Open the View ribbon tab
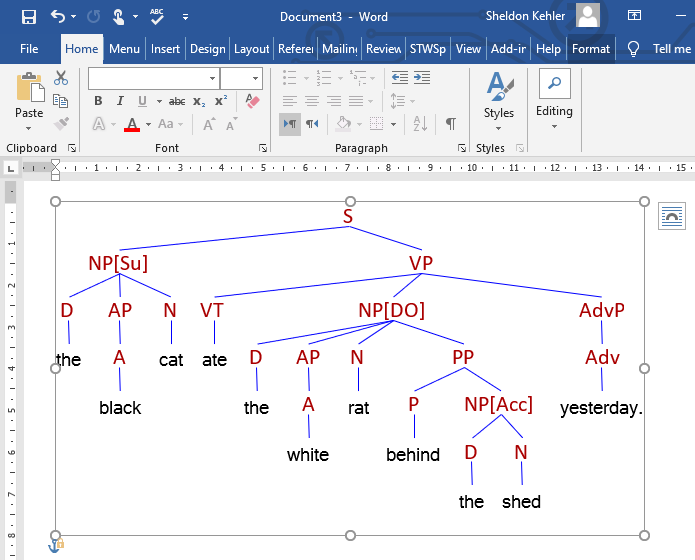This screenshot has width=695, height=560. 468,49
